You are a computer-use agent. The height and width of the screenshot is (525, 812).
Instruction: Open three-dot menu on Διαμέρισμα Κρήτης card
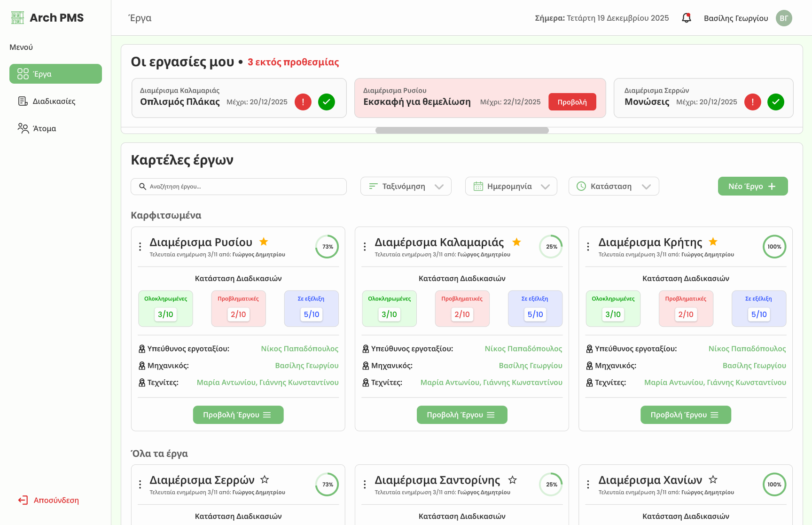pyautogui.click(x=588, y=247)
